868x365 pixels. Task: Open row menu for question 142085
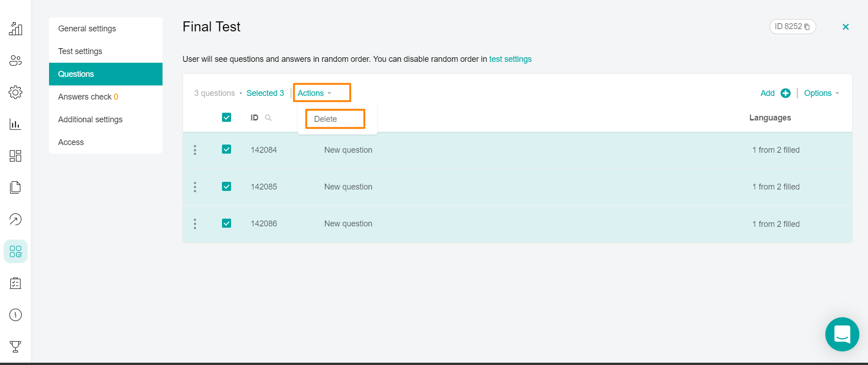pyautogui.click(x=195, y=187)
